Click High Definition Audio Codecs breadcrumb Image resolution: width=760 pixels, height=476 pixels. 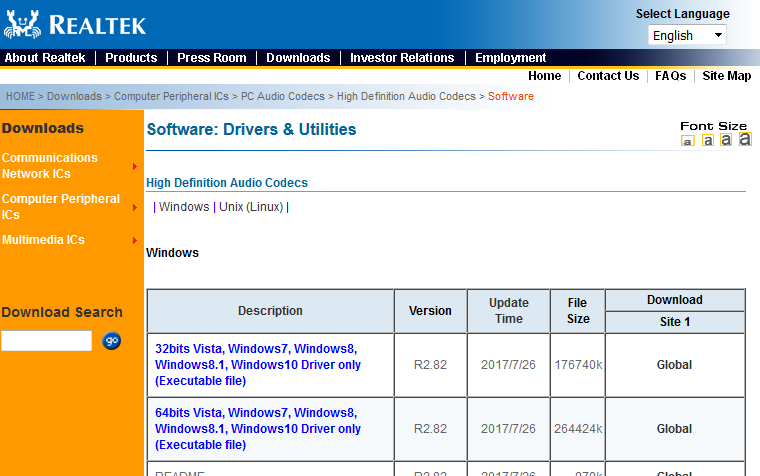pos(406,96)
